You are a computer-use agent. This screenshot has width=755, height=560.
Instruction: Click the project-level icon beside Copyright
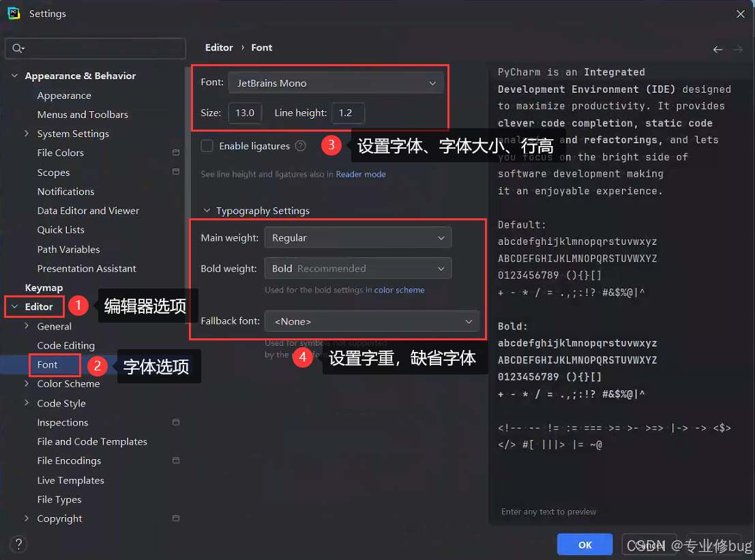(x=176, y=518)
